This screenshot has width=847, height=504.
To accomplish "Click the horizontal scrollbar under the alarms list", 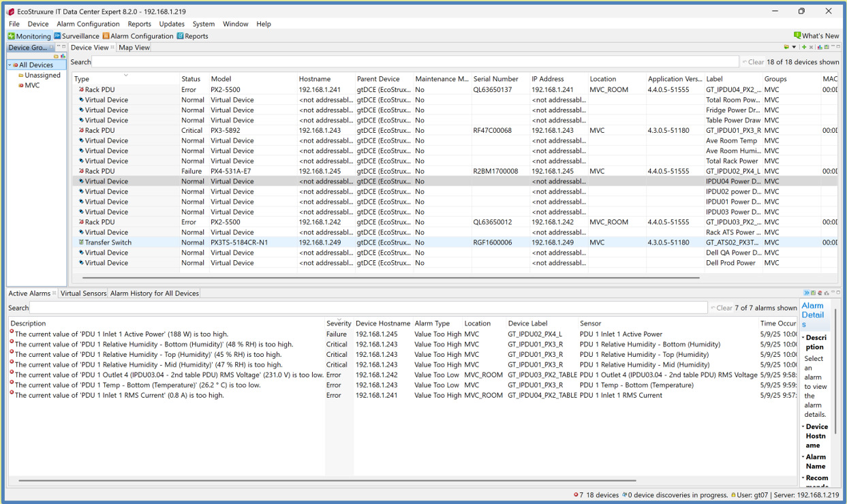I will tap(327, 480).
